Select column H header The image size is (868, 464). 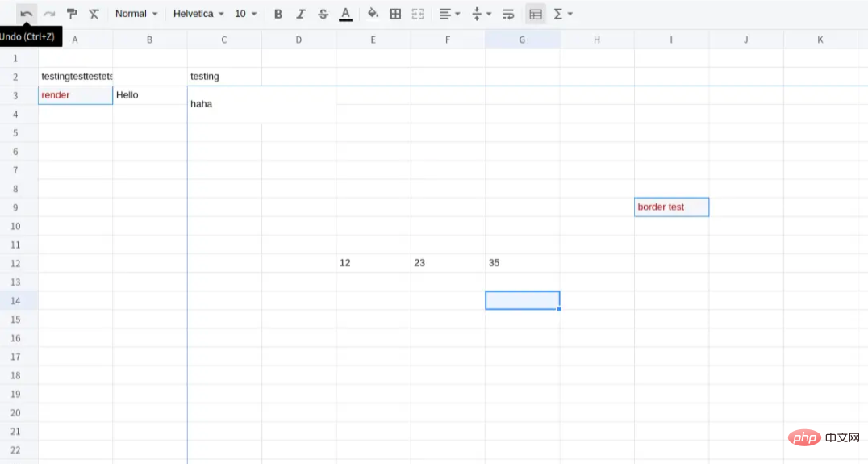(597, 40)
